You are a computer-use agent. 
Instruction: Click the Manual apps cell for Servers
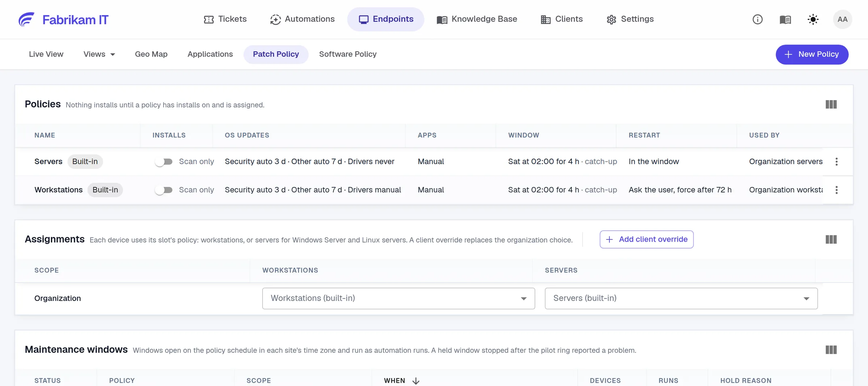tap(431, 162)
